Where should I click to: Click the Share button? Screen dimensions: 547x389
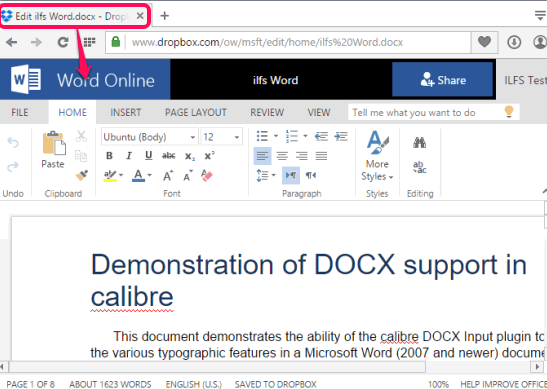point(442,80)
